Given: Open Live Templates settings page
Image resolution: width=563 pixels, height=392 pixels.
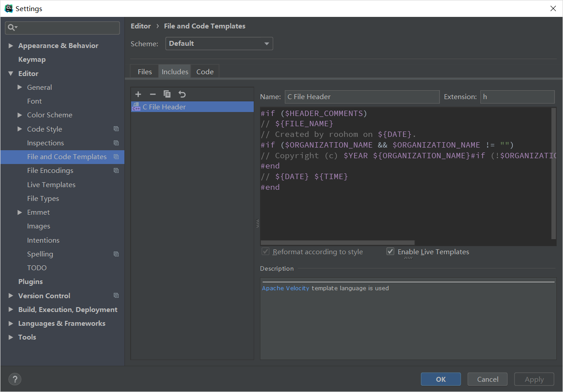Looking at the screenshot, I should (51, 184).
